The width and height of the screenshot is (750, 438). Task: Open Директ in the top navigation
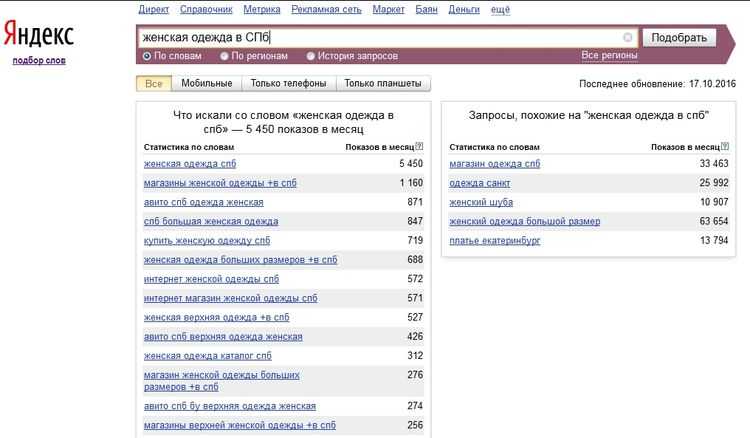coord(154,10)
